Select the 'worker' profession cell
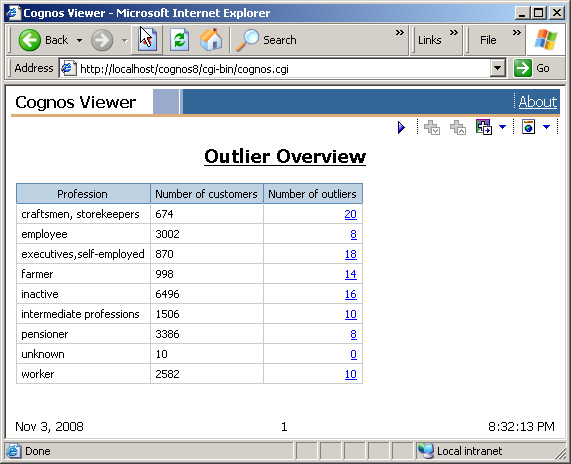Image resolution: width=571 pixels, height=464 pixels. click(x=83, y=374)
